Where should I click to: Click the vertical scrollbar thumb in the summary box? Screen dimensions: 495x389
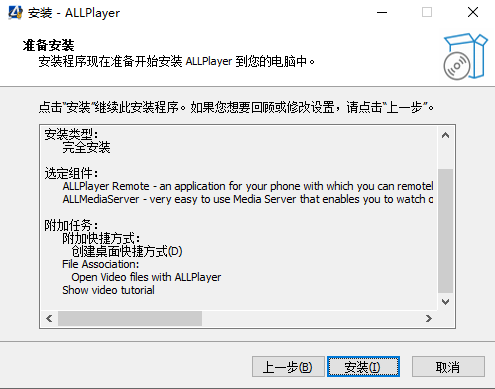445,231
